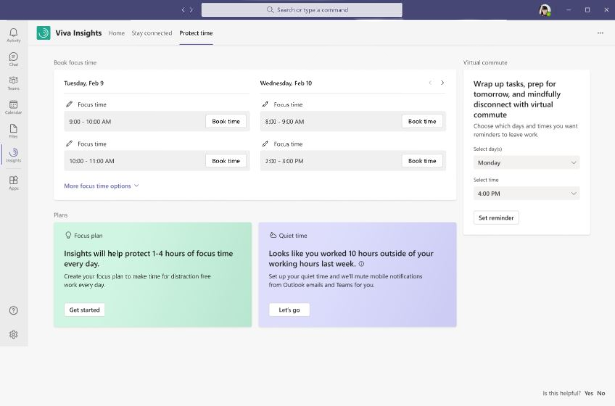Click the Book focus time section label
This screenshot has width=615, height=406.
pyautogui.click(x=75, y=63)
